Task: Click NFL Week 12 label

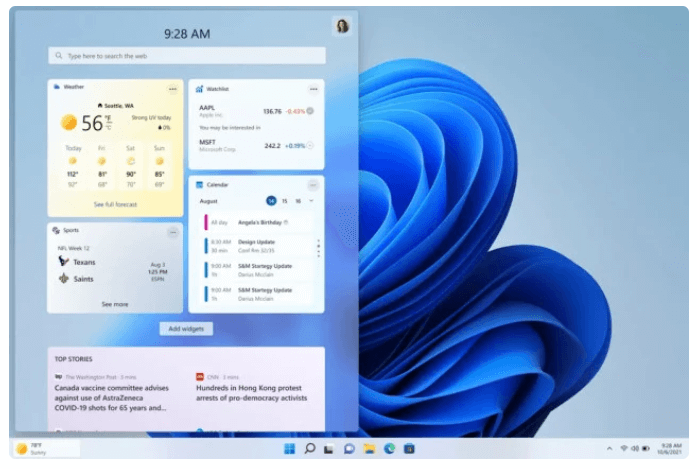Action: 74,248
